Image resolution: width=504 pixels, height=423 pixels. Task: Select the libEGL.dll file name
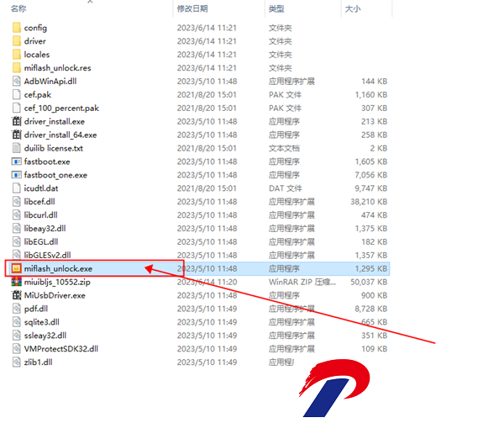41,241
